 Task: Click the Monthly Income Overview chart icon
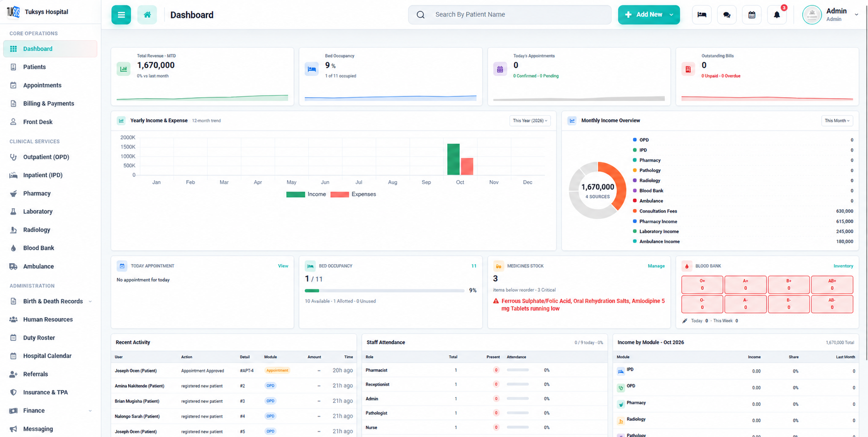coord(572,121)
